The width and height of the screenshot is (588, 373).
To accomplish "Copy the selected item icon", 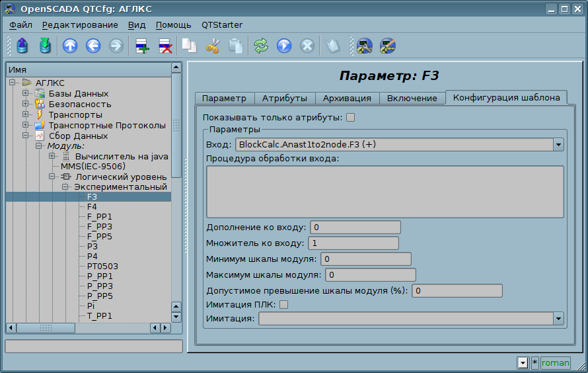I will point(190,46).
